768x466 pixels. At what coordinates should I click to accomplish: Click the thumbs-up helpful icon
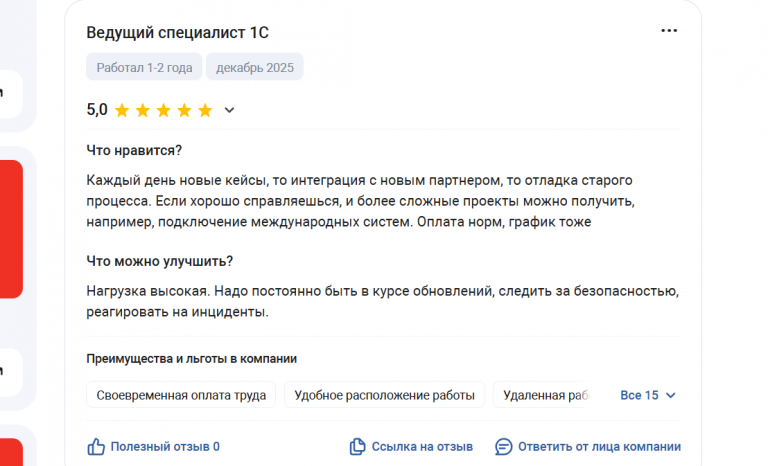(96, 447)
